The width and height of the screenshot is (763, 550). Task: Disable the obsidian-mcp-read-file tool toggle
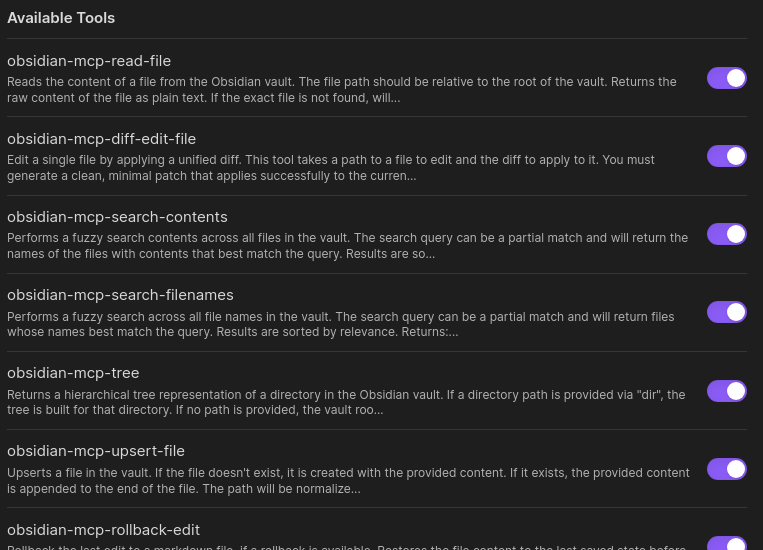(726, 78)
